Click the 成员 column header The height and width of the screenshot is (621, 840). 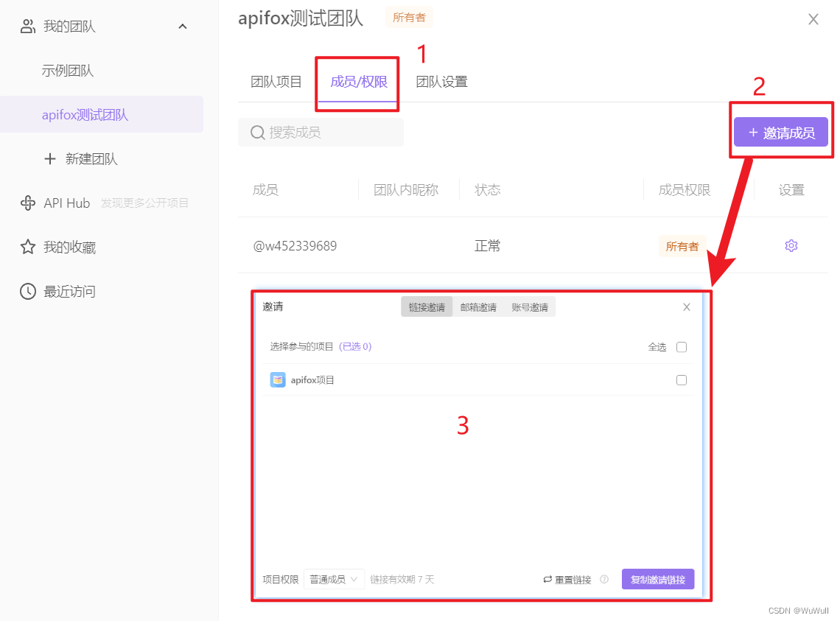266,189
